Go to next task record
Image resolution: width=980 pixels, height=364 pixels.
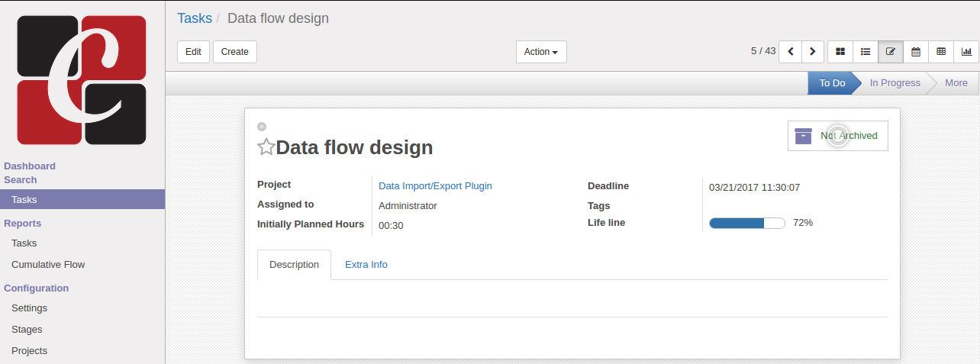813,52
